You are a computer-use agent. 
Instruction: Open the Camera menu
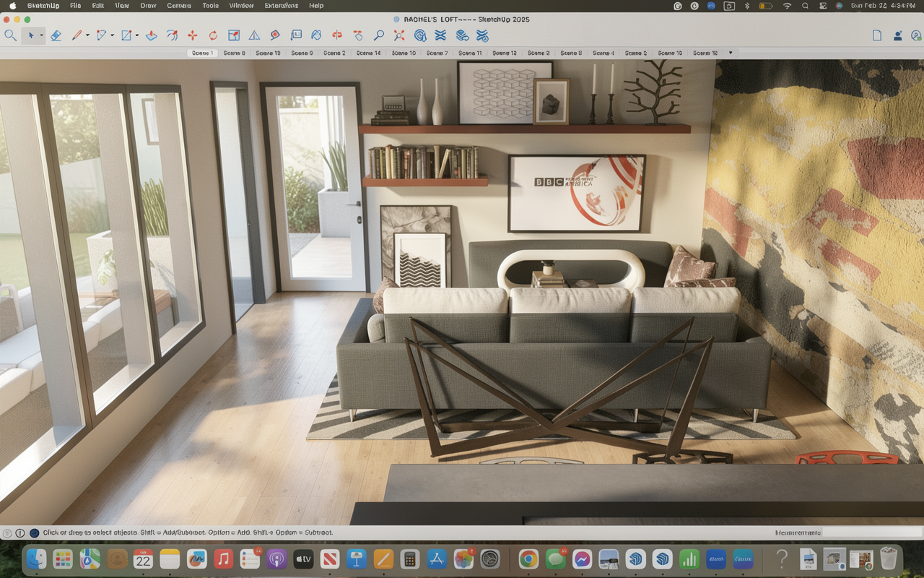179,6
